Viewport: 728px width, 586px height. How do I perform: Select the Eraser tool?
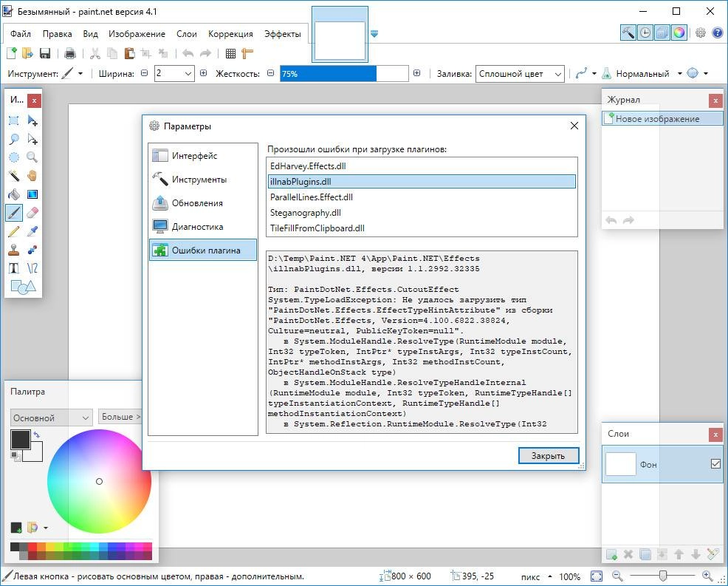click(x=32, y=213)
